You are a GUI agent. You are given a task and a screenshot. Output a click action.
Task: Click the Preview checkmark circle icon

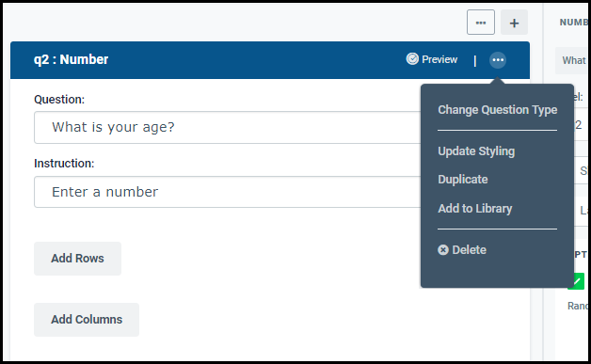412,59
